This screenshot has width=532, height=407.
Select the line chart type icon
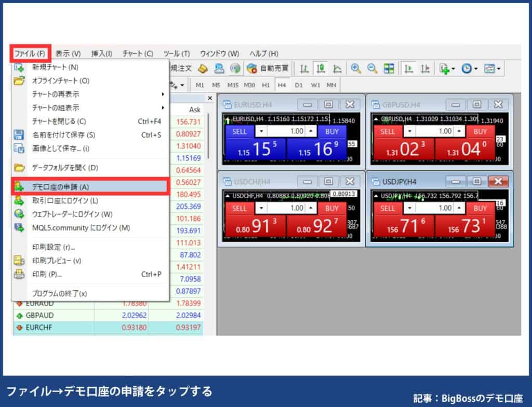[338, 68]
